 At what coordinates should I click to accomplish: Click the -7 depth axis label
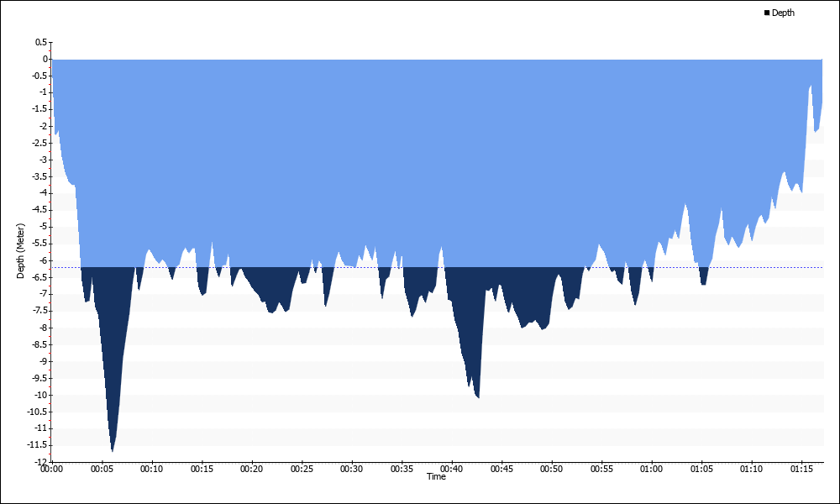coord(44,294)
